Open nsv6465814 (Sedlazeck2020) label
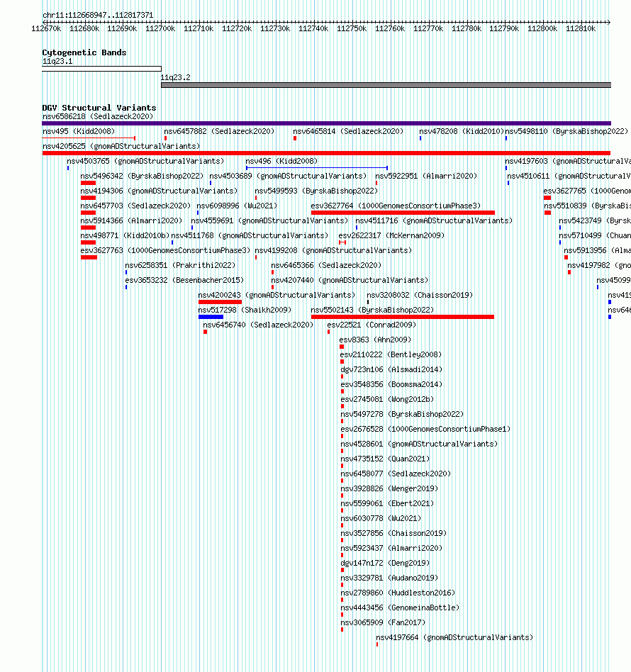631x672 pixels. 348,132
